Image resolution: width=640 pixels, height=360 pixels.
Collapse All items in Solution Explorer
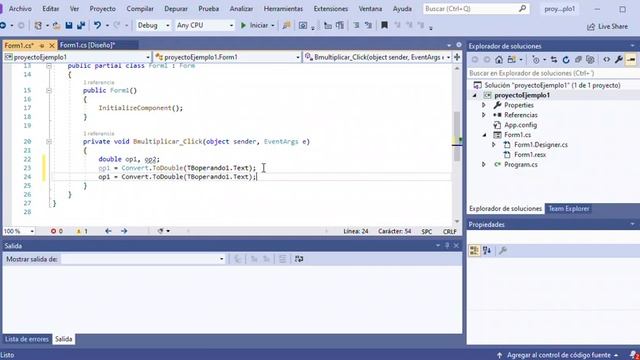(578, 60)
